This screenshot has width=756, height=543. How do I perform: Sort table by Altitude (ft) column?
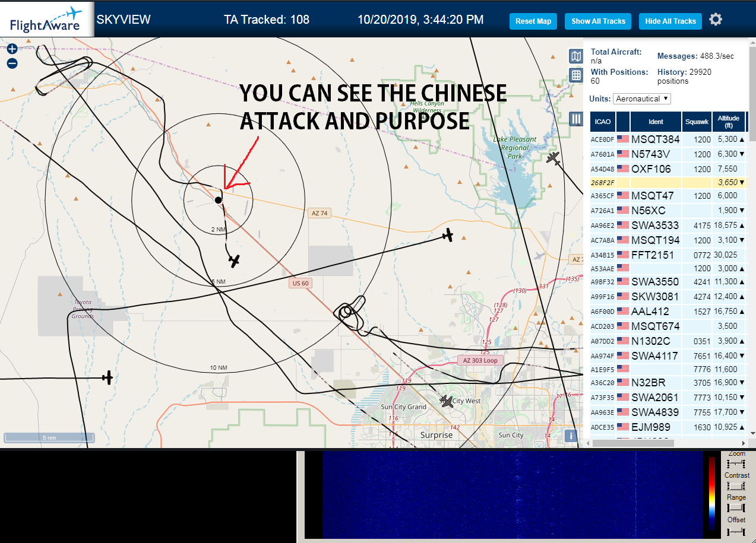point(728,122)
